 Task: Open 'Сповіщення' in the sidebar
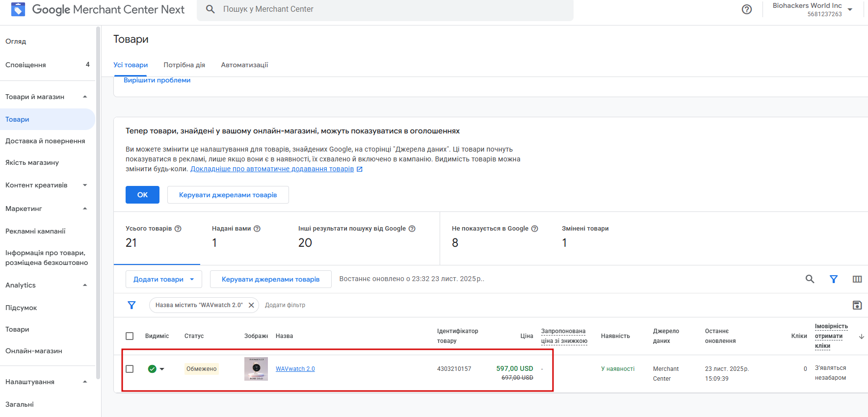click(x=26, y=65)
